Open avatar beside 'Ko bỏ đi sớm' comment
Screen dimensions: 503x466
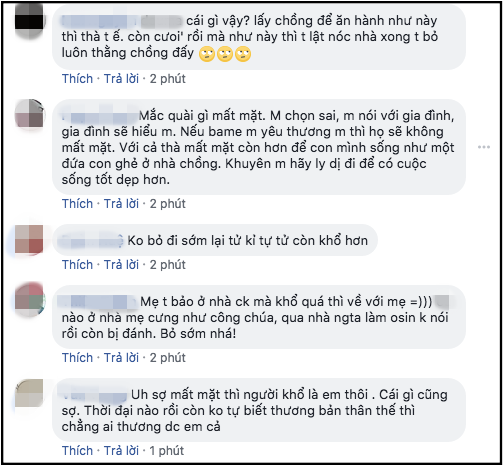pyautogui.click(x=29, y=239)
